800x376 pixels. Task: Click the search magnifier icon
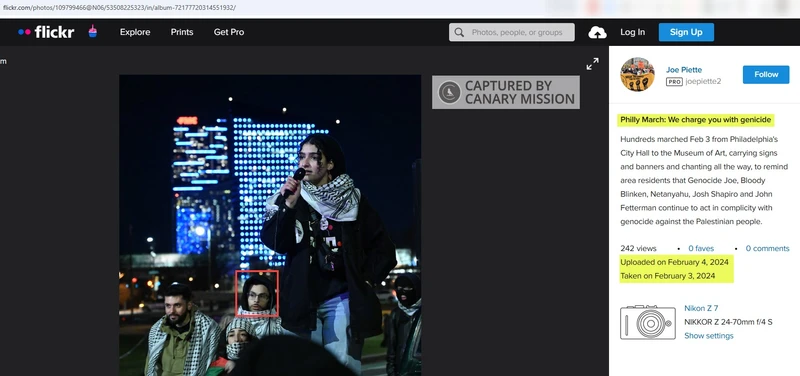[x=459, y=32]
